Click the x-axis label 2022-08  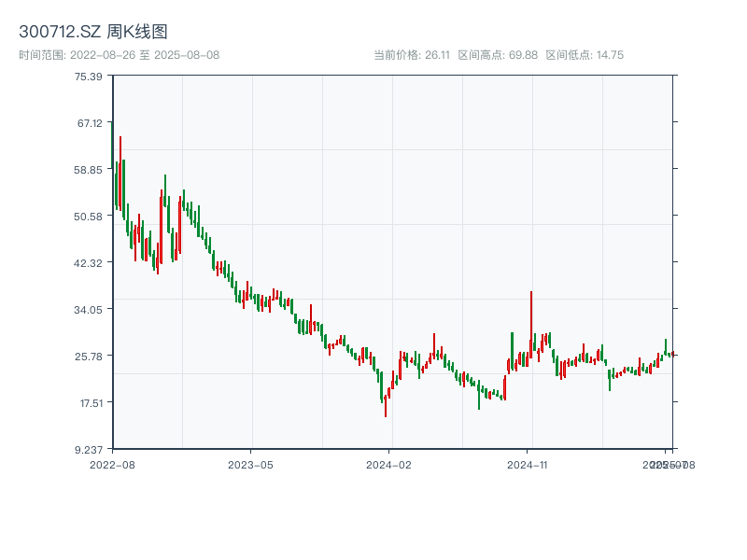[x=112, y=465]
